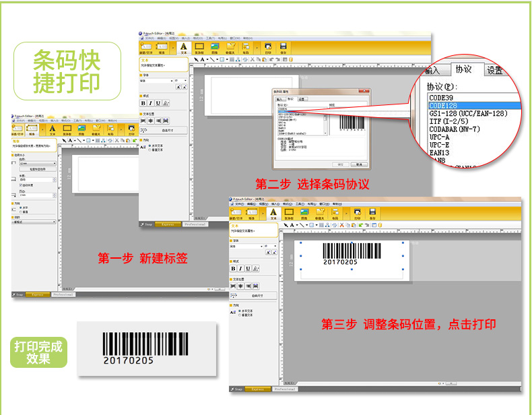Click left text alignment icon in barcode label window
This screenshot has height=415, width=532.
[233, 286]
